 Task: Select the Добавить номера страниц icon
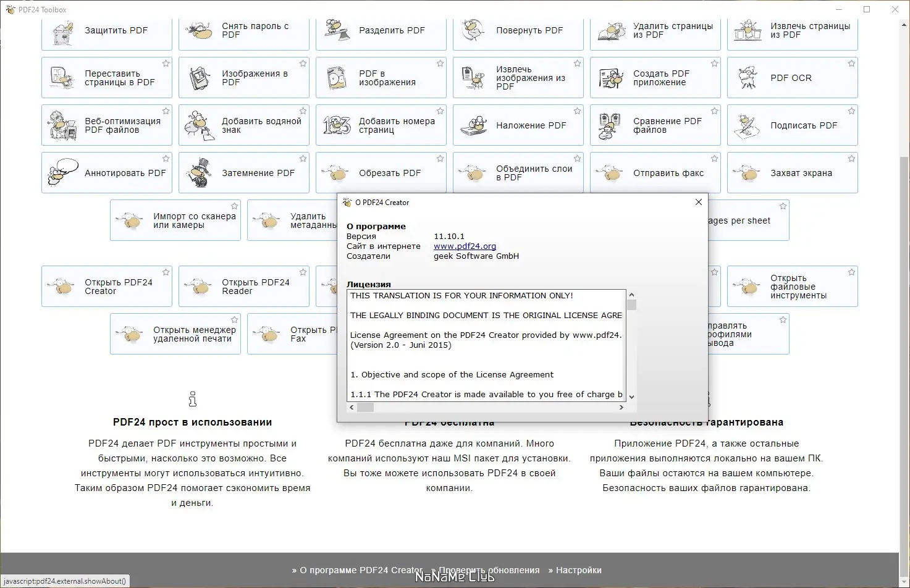(337, 125)
